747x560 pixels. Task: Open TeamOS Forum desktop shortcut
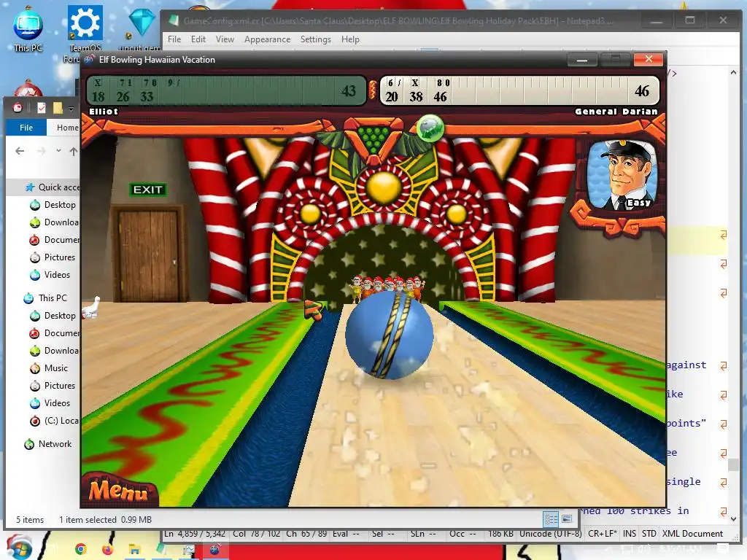coord(85,34)
